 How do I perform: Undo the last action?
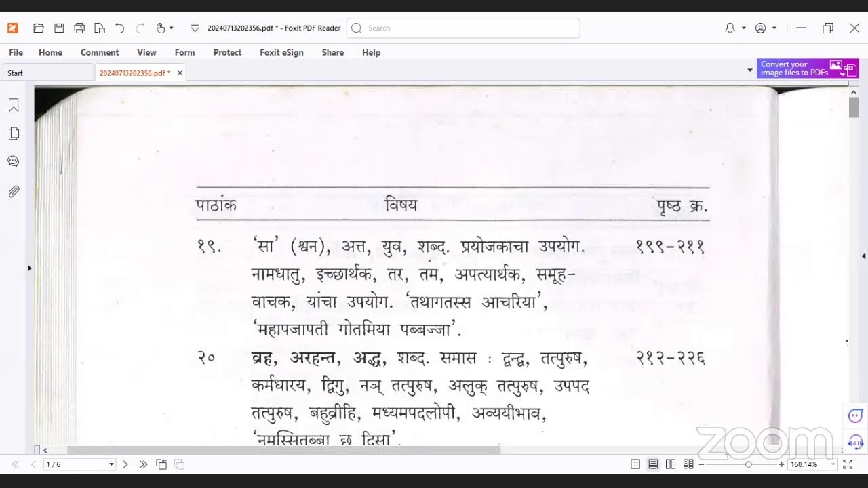click(120, 28)
